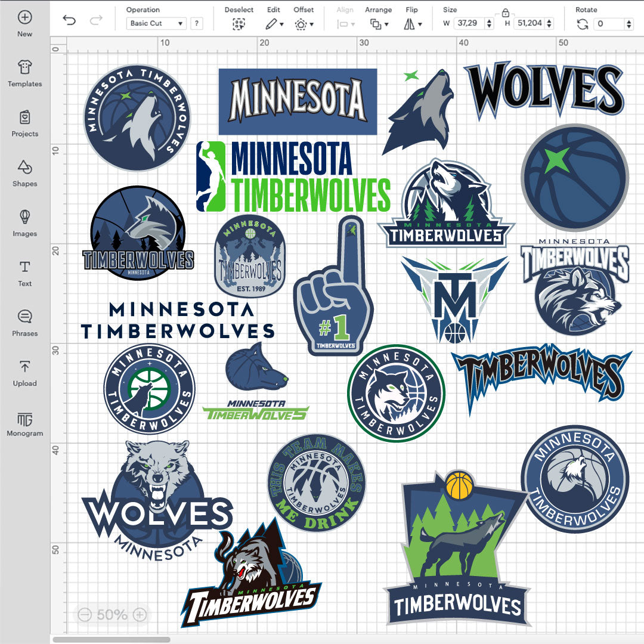644x644 pixels.
Task: Open the Monogram tool
Action: point(24,423)
